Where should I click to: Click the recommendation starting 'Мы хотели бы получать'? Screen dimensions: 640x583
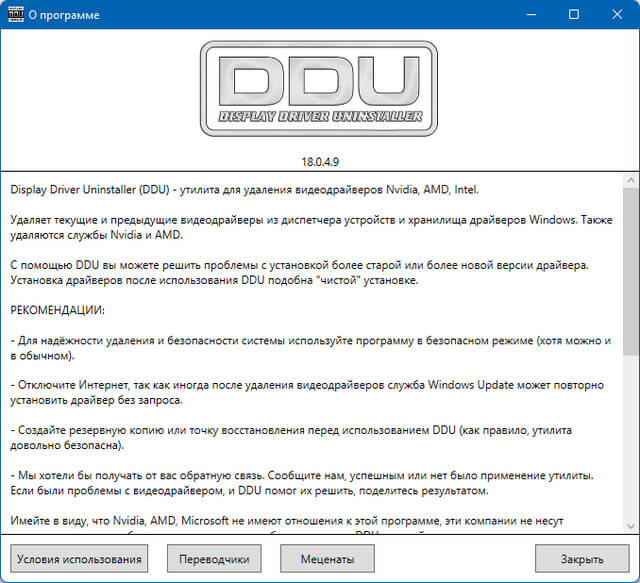[x=302, y=483]
